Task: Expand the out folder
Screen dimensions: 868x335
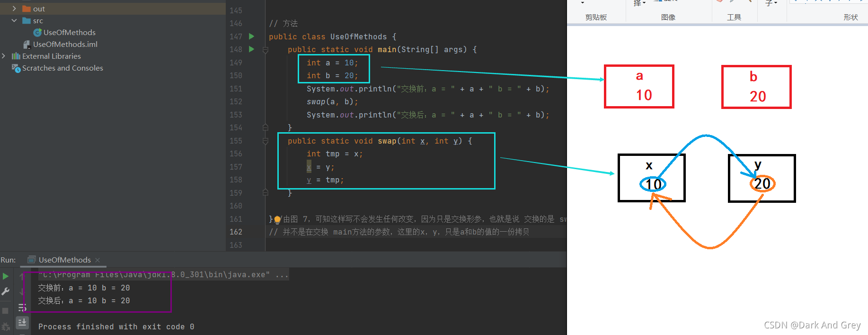Action: pyautogui.click(x=14, y=9)
